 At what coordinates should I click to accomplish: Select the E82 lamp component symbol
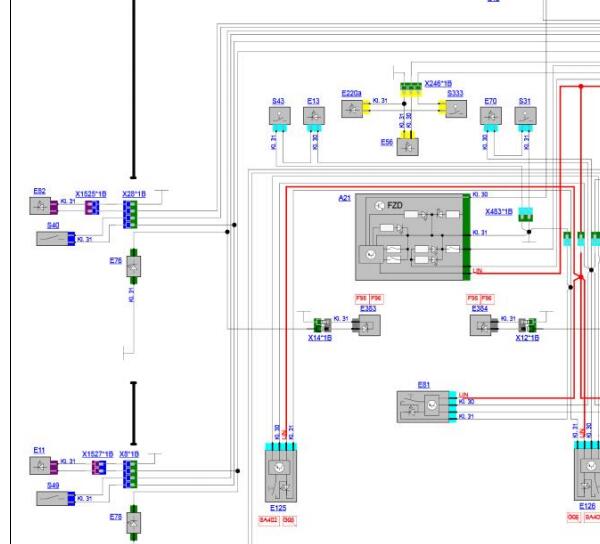coord(40,206)
